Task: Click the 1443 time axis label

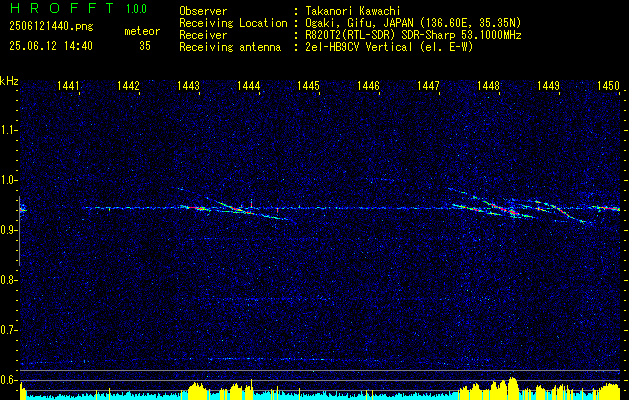Action: click(188, 85)
